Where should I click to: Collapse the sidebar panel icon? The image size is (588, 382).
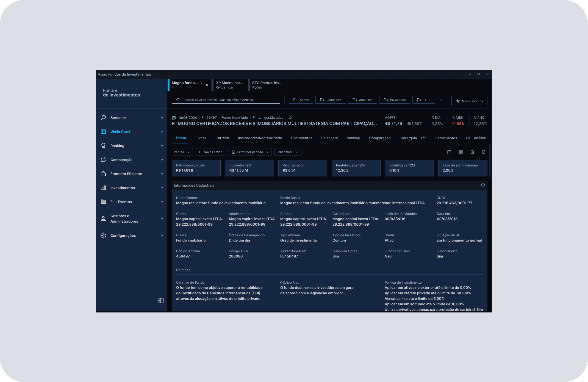point(161,301)
